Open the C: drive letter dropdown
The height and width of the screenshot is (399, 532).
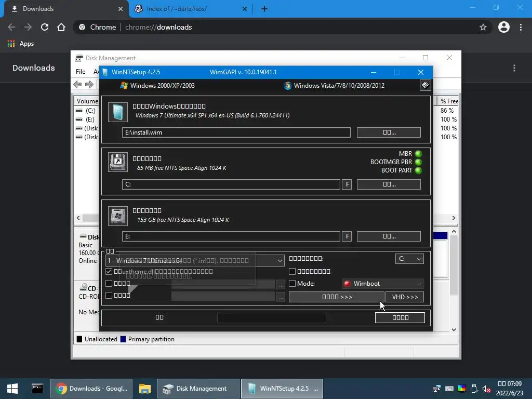(409, 259)
